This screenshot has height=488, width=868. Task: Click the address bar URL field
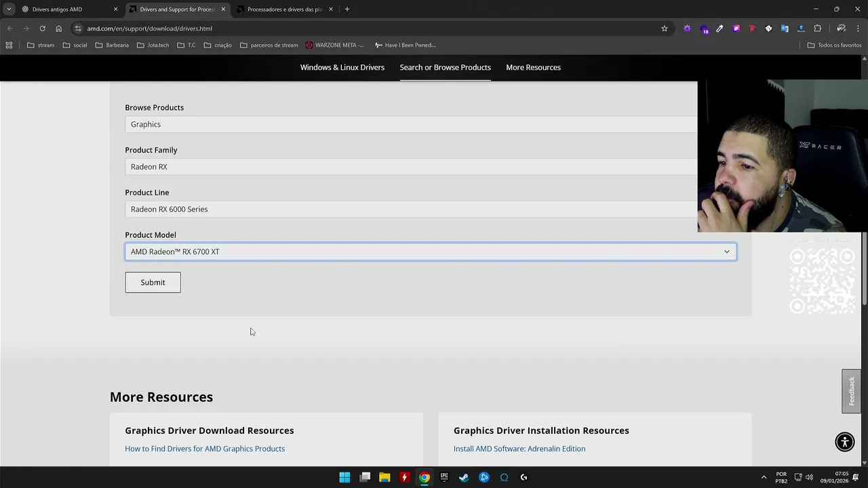366,28
